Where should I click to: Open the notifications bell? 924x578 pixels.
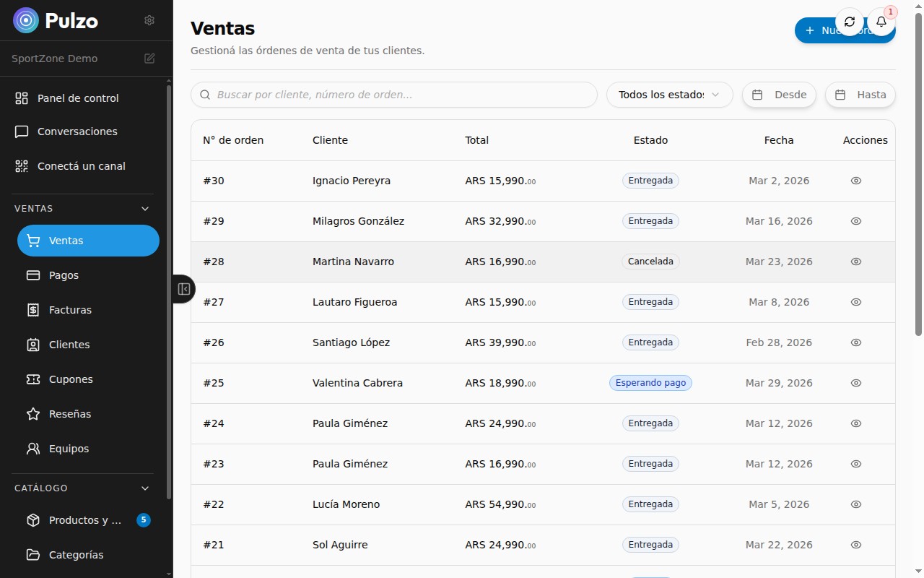tap(881, 22)
